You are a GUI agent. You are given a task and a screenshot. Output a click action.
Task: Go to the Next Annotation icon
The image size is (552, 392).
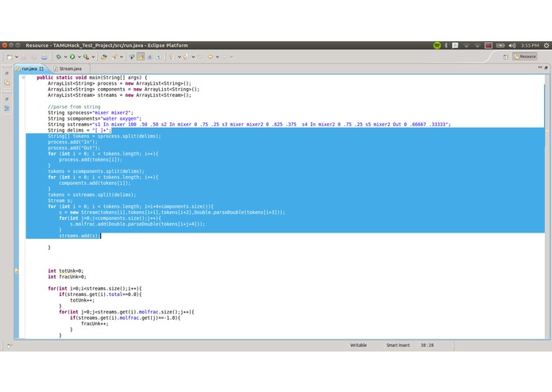172,56
